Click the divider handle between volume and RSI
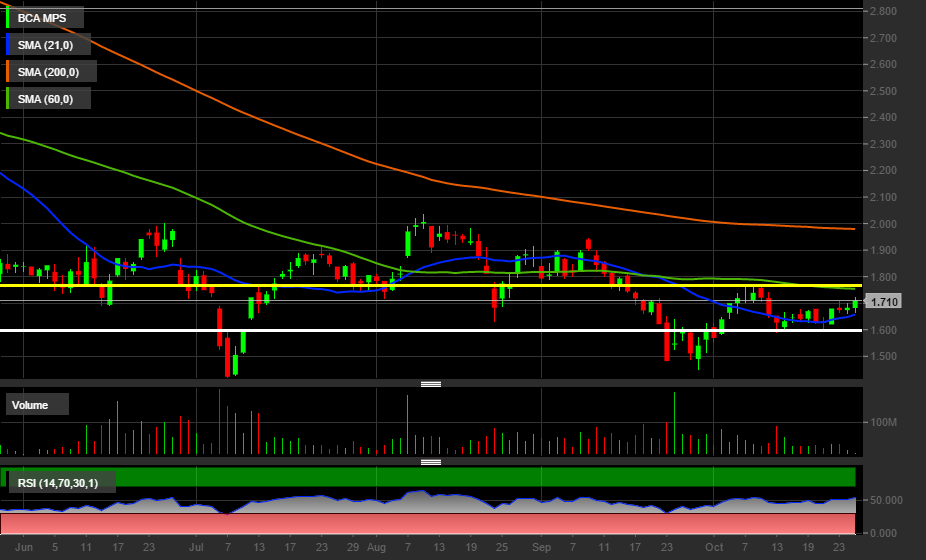The height and width of the screenshot is (560, 926). [431, 463]
